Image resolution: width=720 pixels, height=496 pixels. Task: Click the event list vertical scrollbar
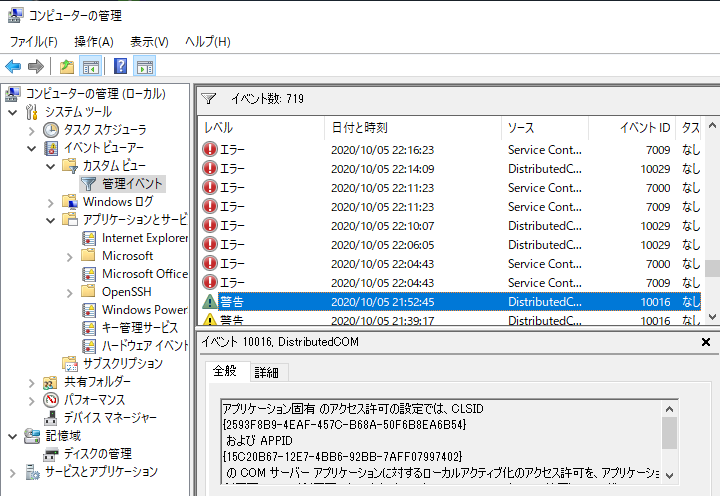click(711, 220)
